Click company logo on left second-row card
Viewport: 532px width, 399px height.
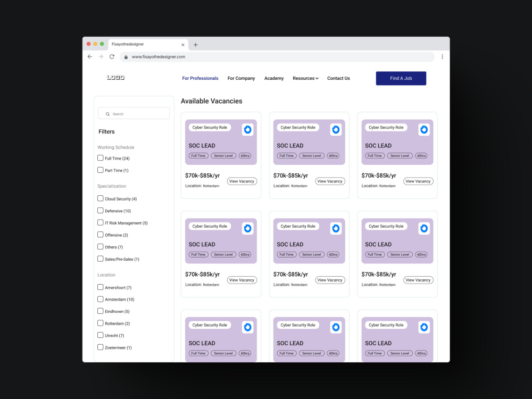pyautogui.click(x=248, y=228)
